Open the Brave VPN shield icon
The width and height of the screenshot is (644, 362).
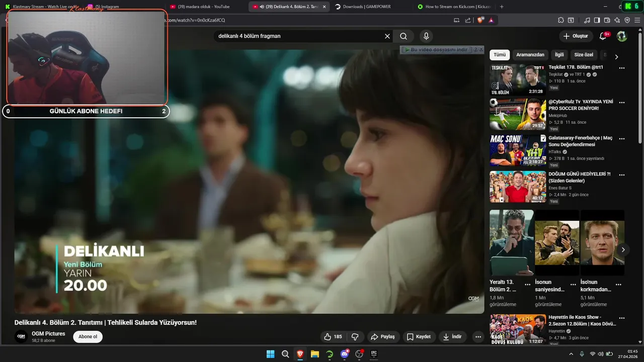(x=627, y=20)
